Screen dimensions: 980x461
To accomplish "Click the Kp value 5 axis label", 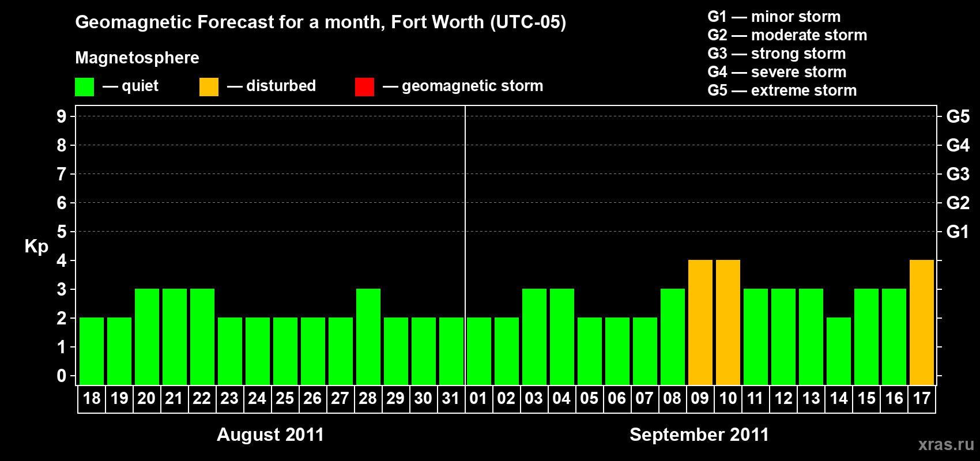I will (x=62, y=232).
